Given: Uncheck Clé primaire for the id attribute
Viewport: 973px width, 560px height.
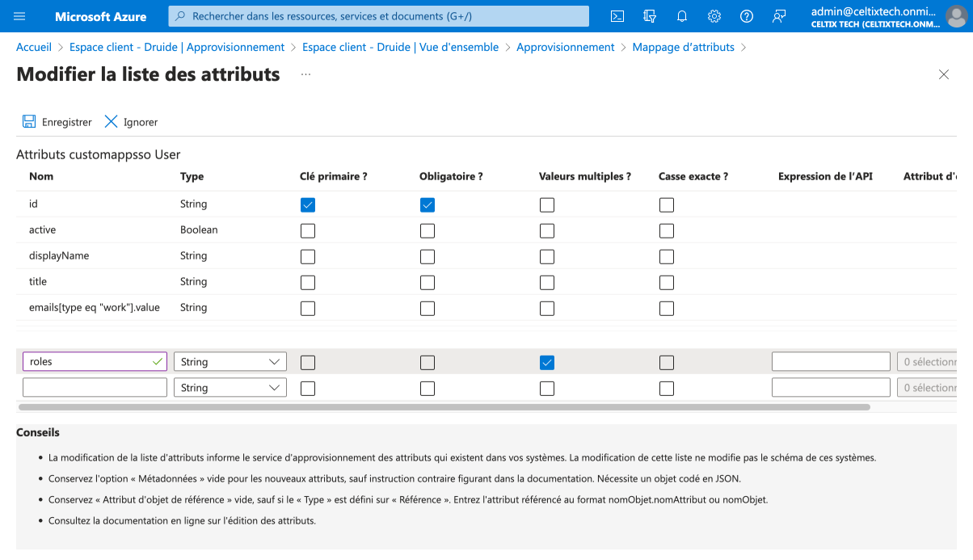Looking at the screenshot, I should tap(308, 204).
